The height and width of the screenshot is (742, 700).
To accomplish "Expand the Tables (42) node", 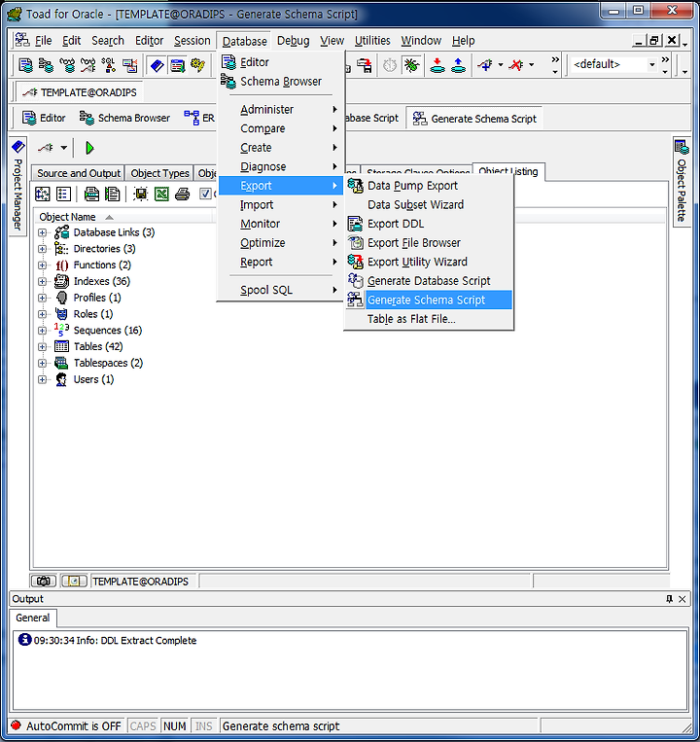I will click(x=42, y=347).
